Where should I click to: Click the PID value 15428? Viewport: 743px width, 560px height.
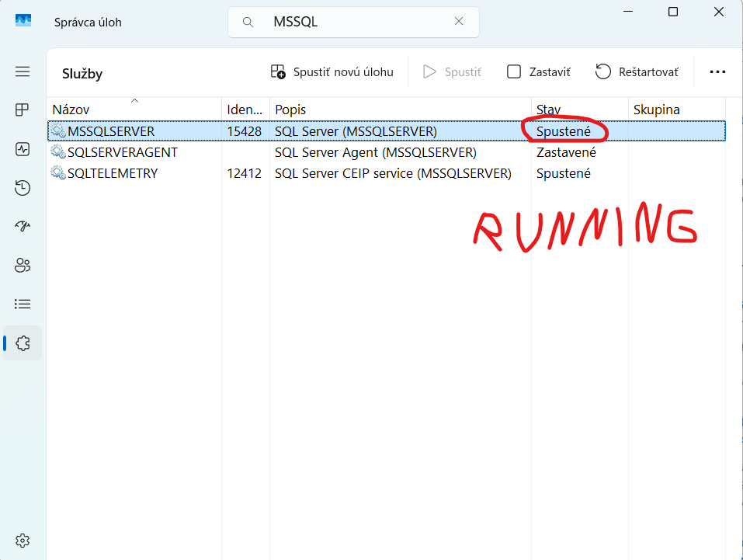(244, 131)
